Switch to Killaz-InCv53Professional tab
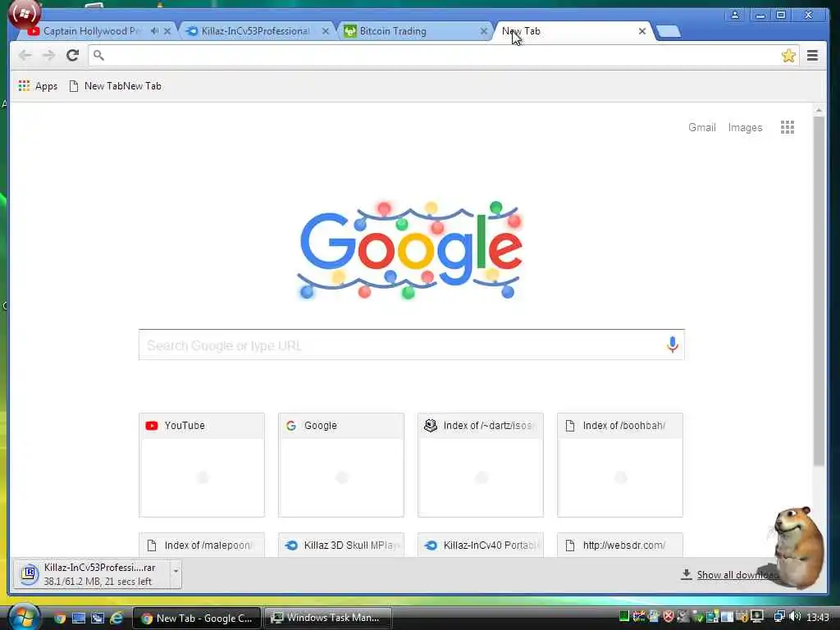840x630 pixels. 255,31
